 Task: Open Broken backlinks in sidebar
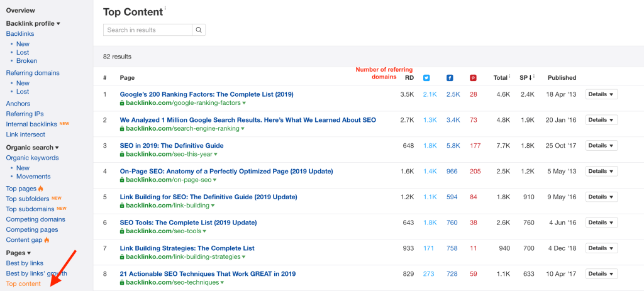(x=26, y=61)
